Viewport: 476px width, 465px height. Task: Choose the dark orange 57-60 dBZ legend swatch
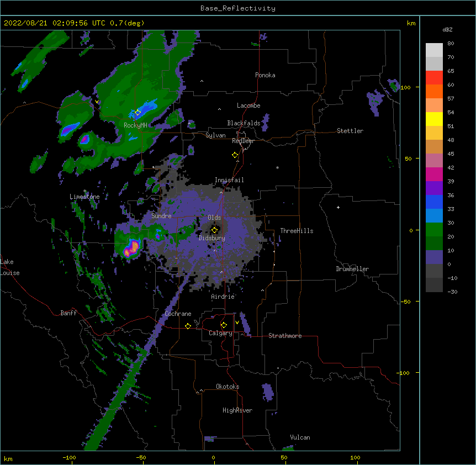(x=434, y=91)
